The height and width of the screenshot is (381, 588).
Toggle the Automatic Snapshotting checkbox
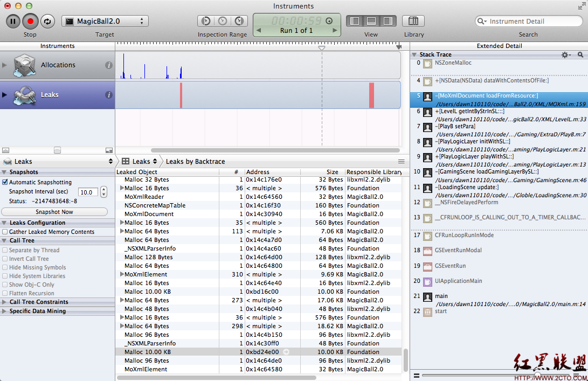coord(5,182)
